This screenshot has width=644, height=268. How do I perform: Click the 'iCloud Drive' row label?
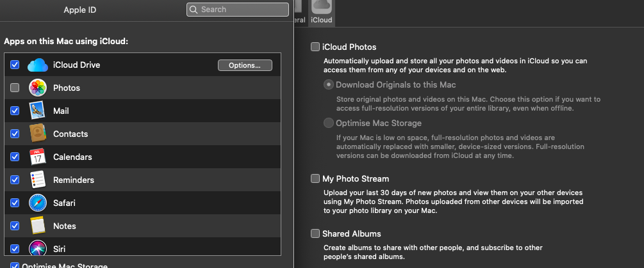[x=77, y=65]
